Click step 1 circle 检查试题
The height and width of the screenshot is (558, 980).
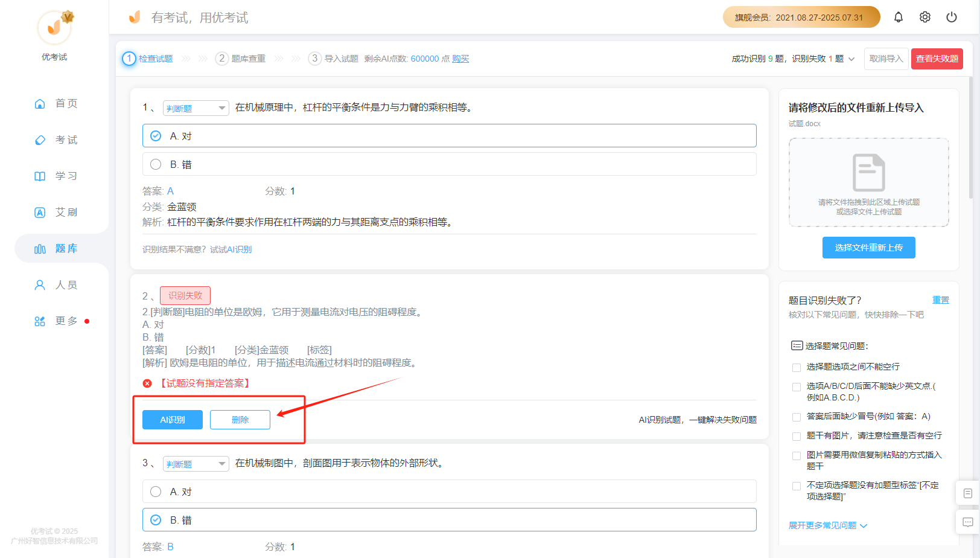point(129,59)
